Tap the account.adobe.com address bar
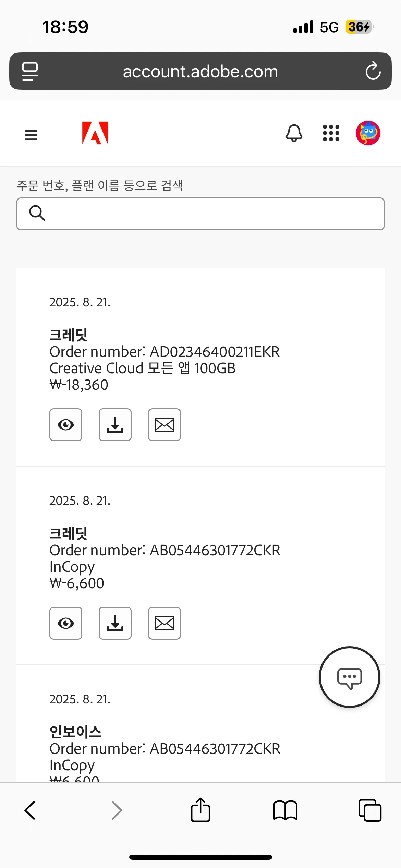Screen dimensions: 401x868 coord(200,71)
